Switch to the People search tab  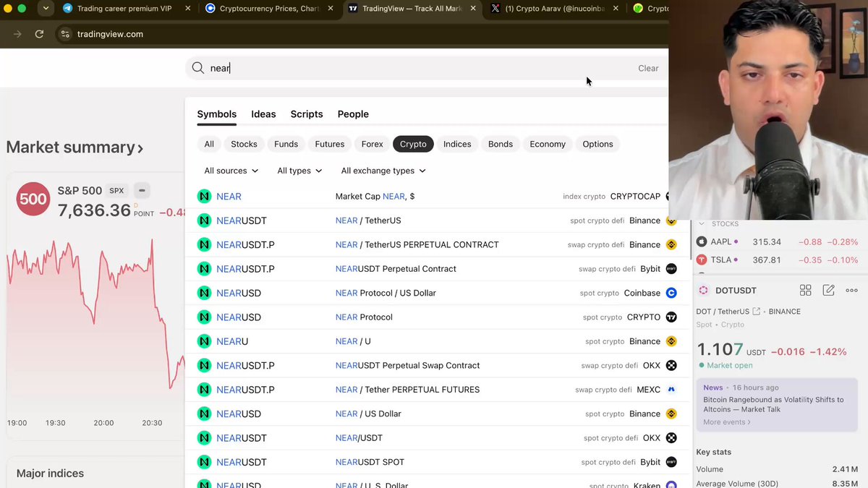353,114
